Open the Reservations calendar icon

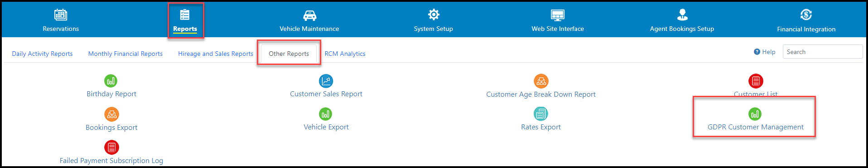pos(61,15)
